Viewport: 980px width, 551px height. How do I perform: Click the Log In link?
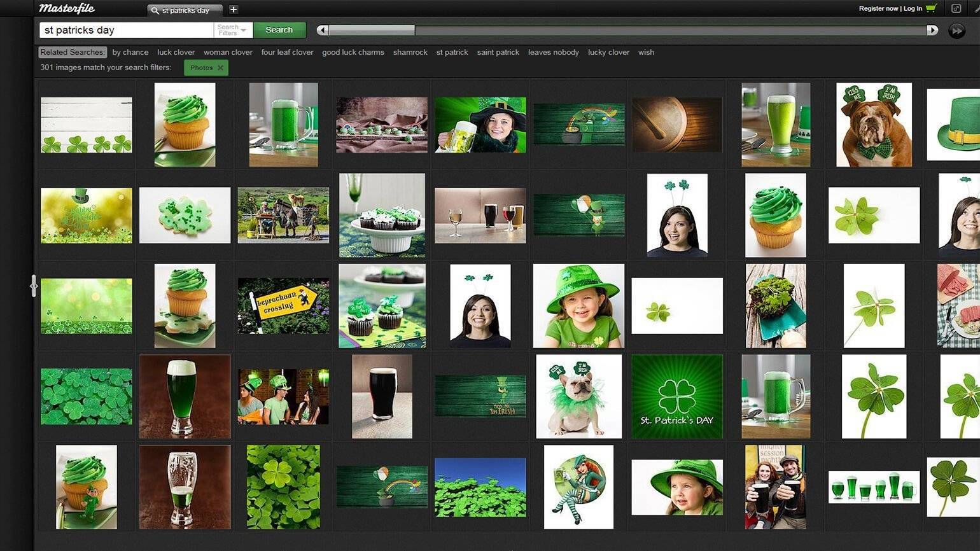click(913, 8)
